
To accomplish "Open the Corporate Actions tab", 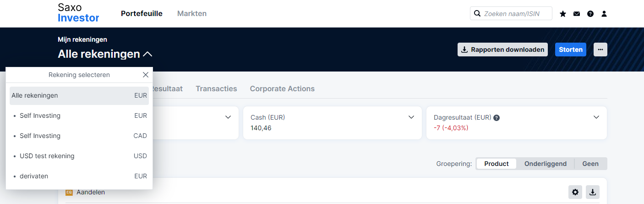I will tap(282, 89).
